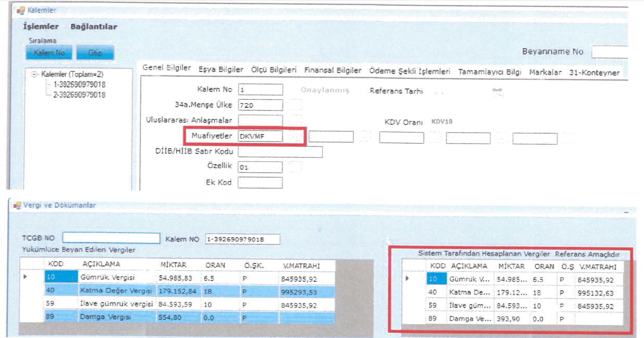Switch to the Finansal Bilgiler tab

coord(332,70)
